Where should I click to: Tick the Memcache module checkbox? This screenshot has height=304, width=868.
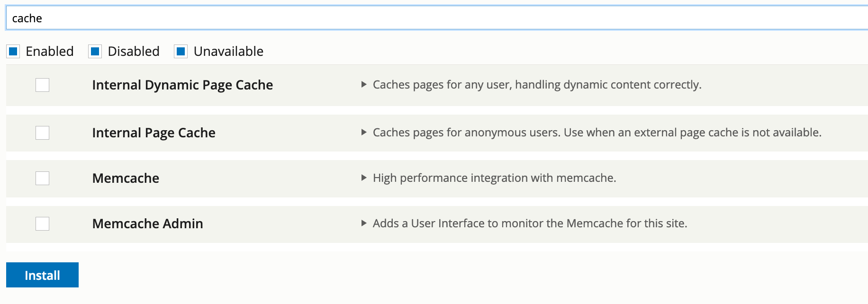(x=43, y=178)
